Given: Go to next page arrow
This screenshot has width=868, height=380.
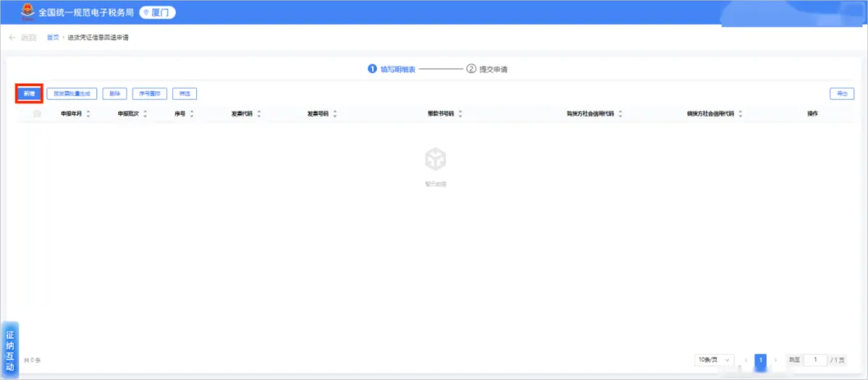Looking at the screenshot, I should point(776,360).
